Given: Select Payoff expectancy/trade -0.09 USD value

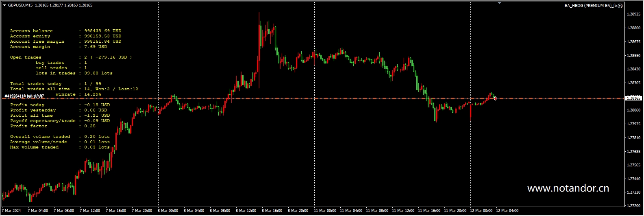Looking at the screenshot, I should point(97,121).
